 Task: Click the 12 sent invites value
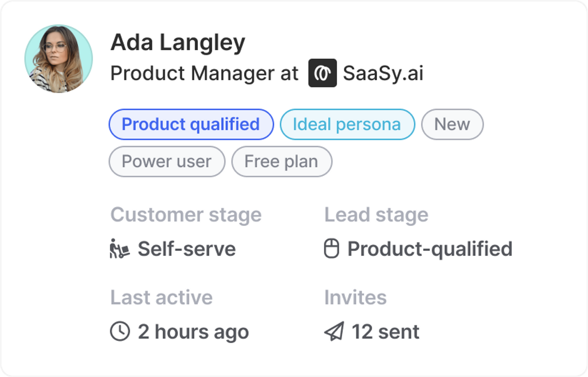point(385,332)
